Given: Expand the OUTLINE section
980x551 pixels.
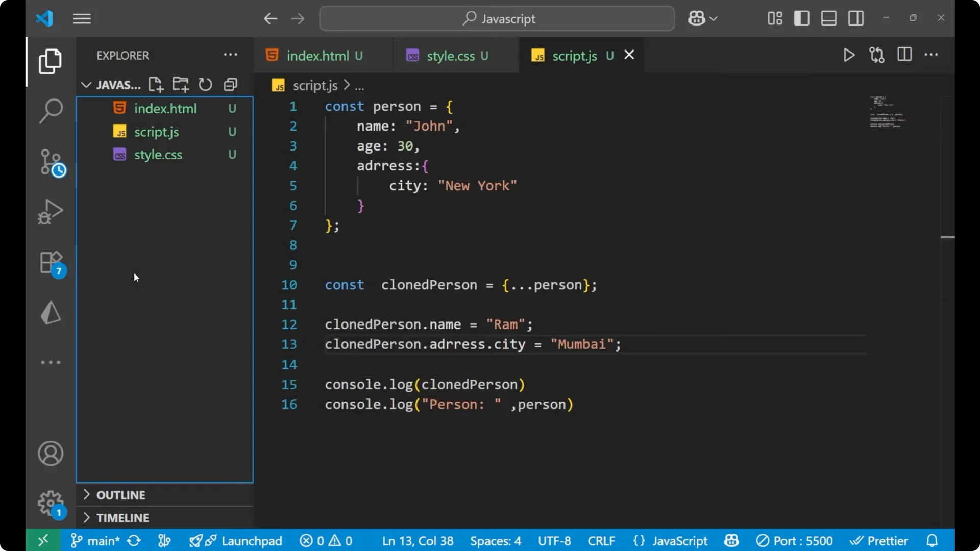Looking at the screenshot, I should tap(121, 495).
